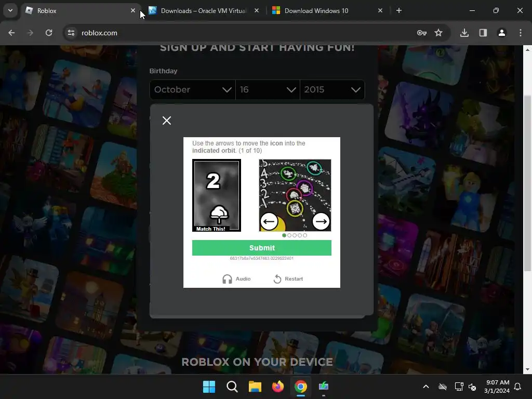Click the captcha session ID text
This screenshot has width=532, height=399.
click(x=262, y=258)
